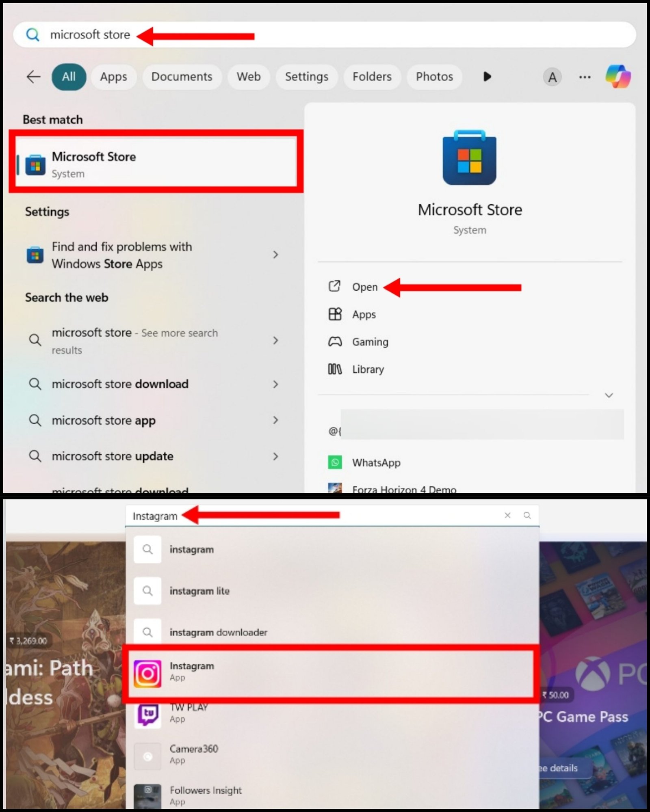Click the Microsoft Store best match icon
The width and height of the screenshot is (650, 812).
[35, 165]
